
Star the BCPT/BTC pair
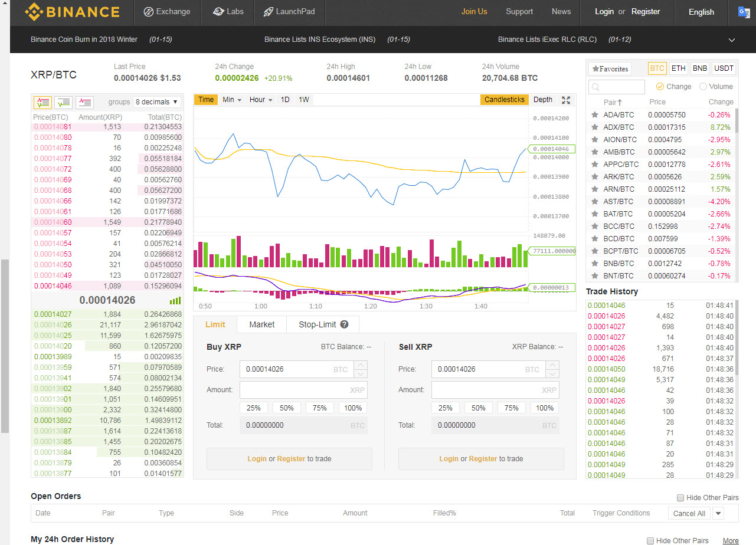pyautogui.click(x=595, y=251)
